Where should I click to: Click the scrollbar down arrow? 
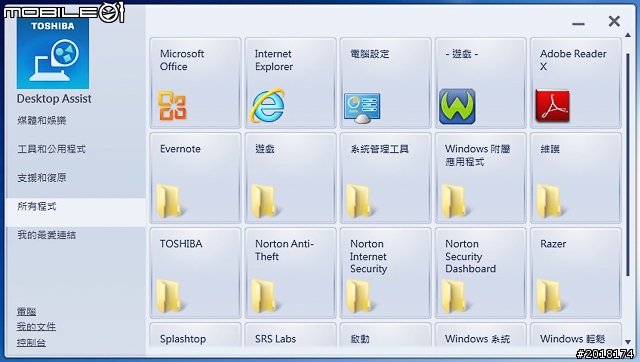click(628, 342)
